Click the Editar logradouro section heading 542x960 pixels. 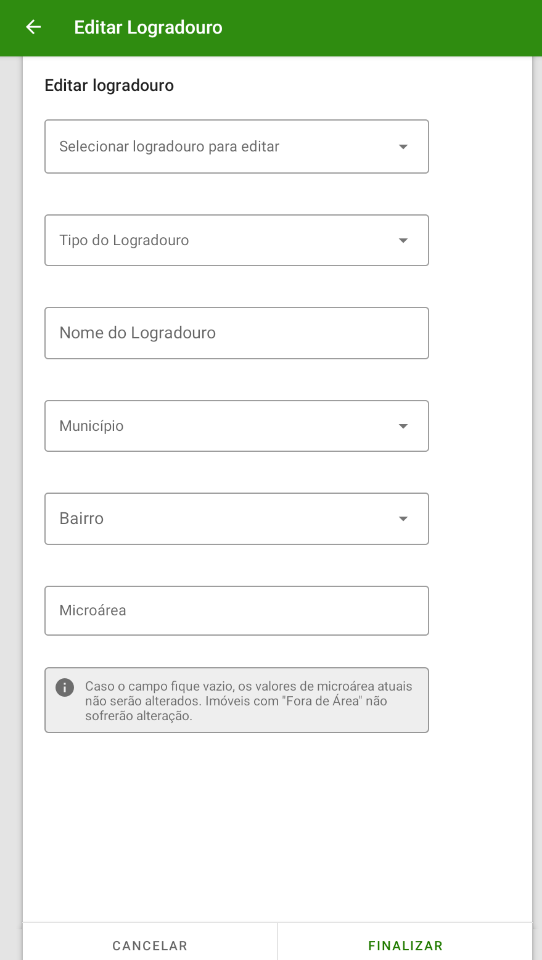click(x=109, y=86)
